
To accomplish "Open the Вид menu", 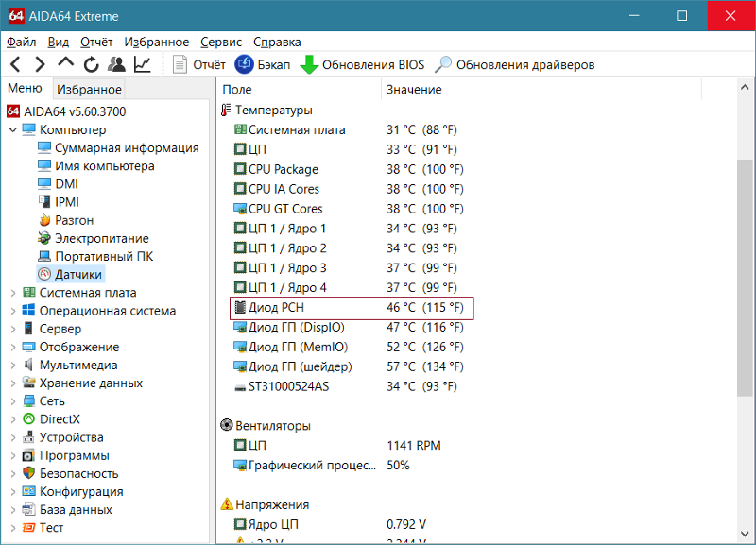I will coord(59,42).
